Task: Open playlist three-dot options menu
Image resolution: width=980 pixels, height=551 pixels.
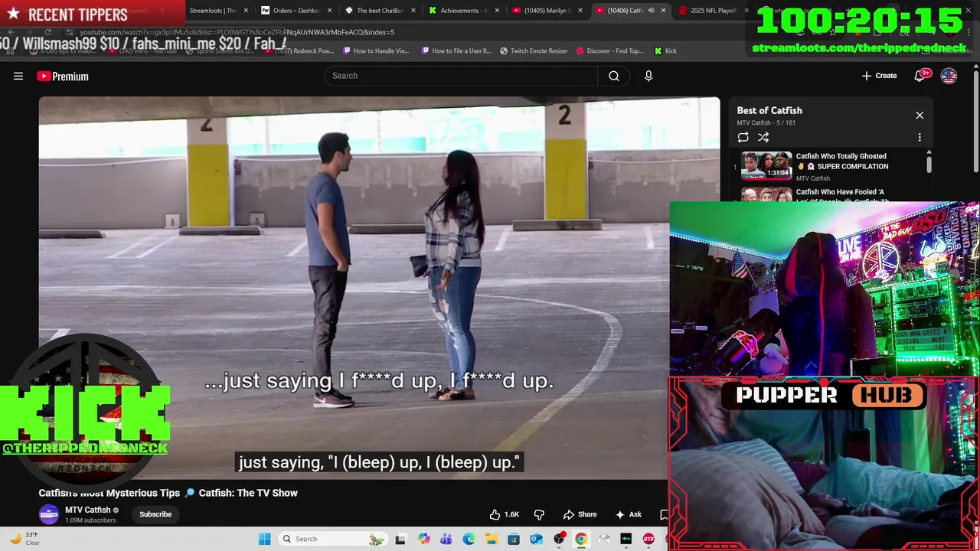Action: 920,138
